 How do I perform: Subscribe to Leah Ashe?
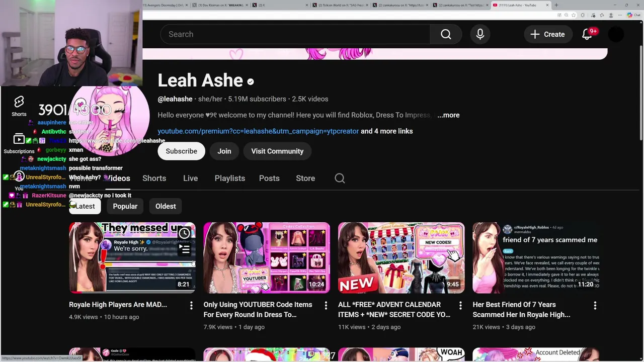(x=181, y=151)
